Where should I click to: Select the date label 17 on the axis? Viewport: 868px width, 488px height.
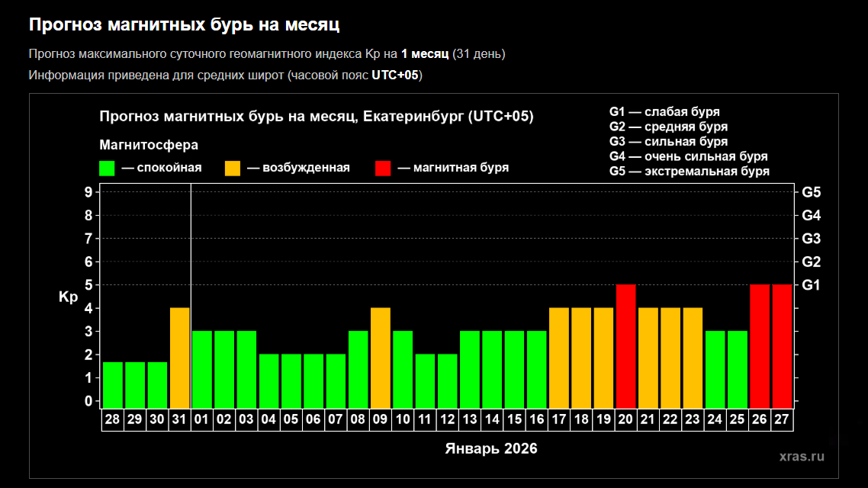coord(559,420)
